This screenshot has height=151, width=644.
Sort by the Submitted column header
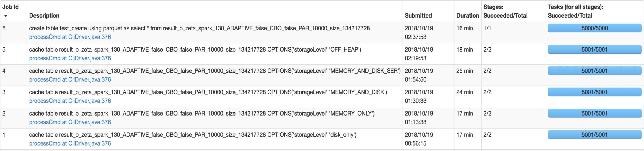pyautogui.click(x=418, y=15)
